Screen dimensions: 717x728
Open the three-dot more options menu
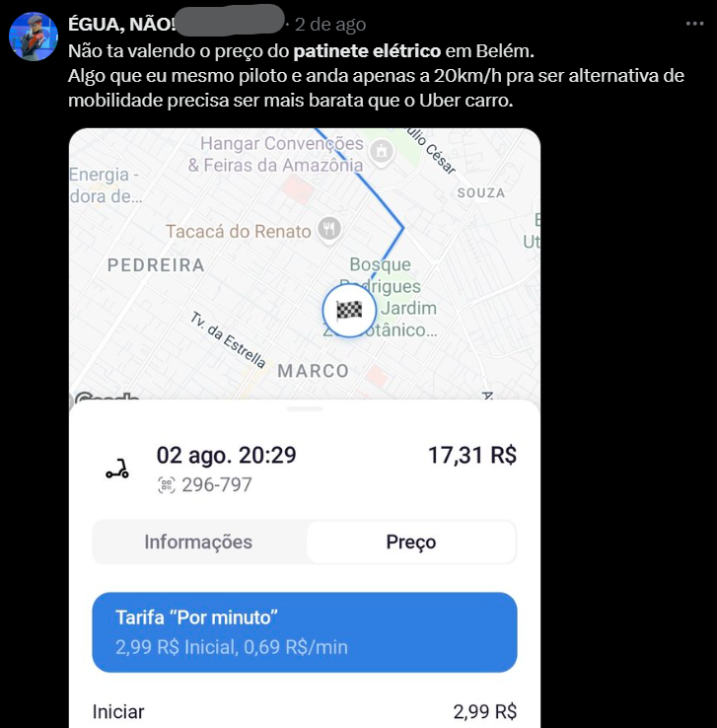(x=694, y=24)
